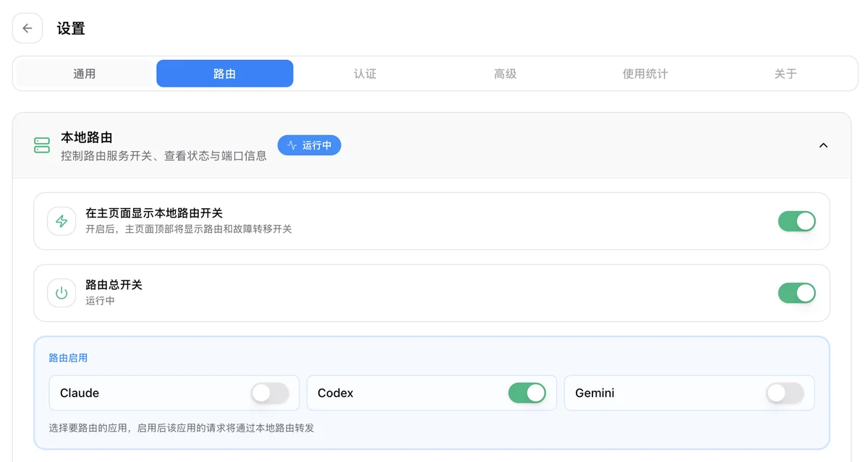Enable routing for Claude

pyautogui.click(x=270, y=393)
